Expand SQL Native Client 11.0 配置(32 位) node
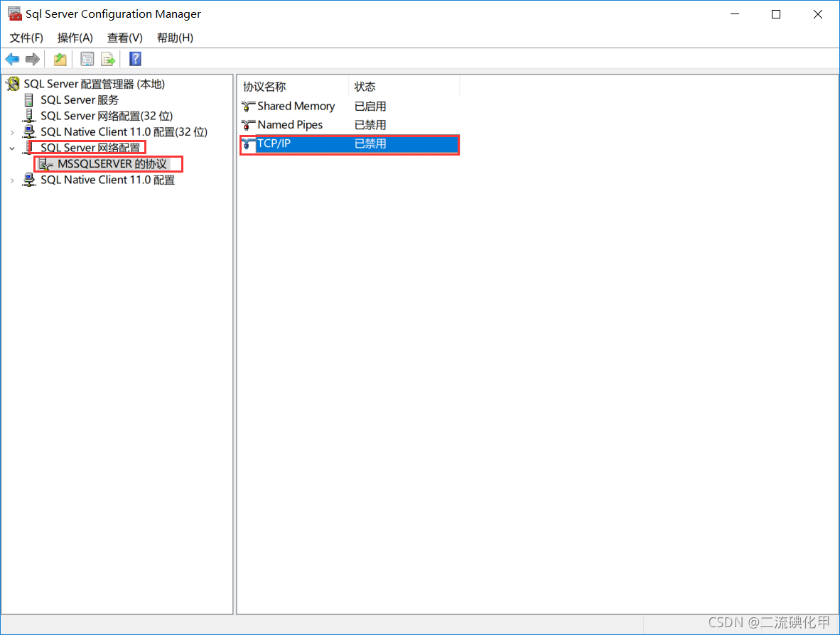840x635 pixels. tap(12, 132)
